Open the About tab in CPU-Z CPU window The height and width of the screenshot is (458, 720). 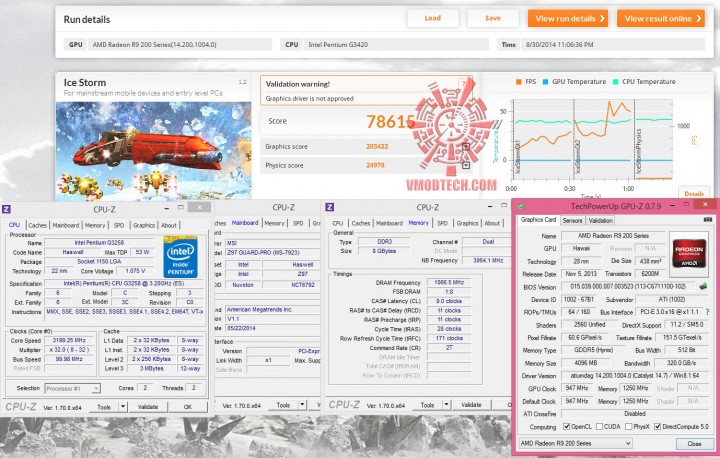click(x=169, y=225)
